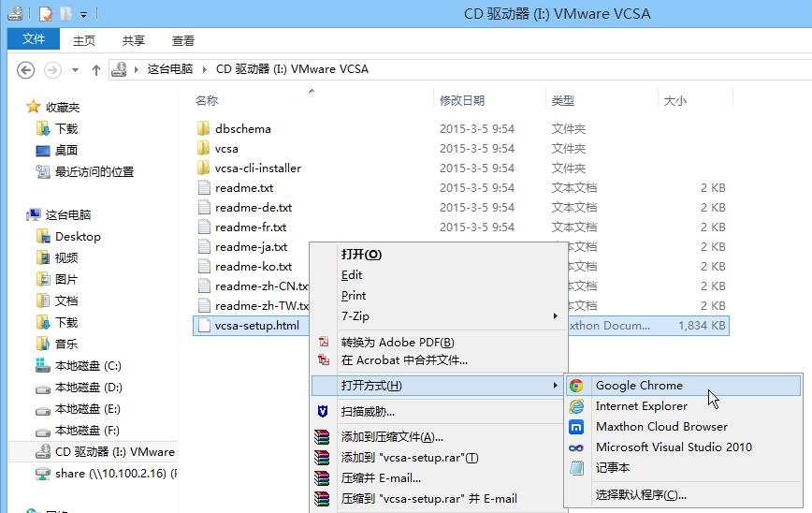812x513 pixels.
Task: Sort by the 修改日期 column header
Action: 462,100
